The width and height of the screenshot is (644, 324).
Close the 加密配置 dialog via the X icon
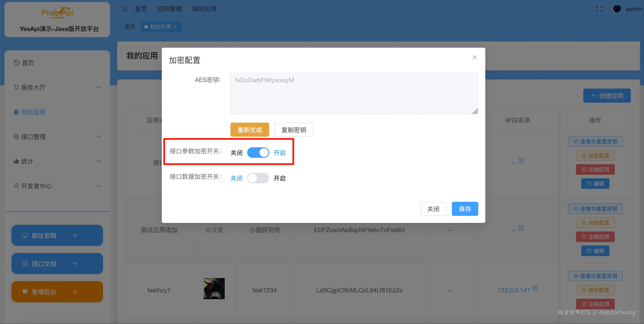[475, 57]
